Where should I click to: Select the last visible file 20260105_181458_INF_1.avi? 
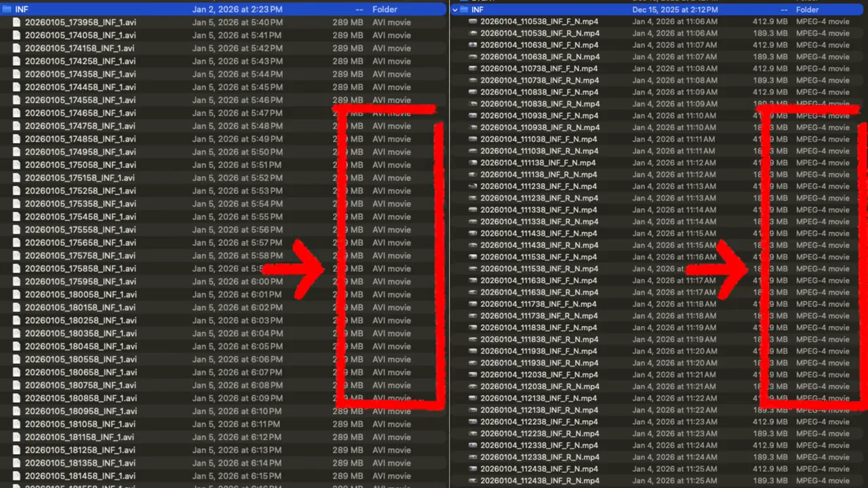pos(80,476)
